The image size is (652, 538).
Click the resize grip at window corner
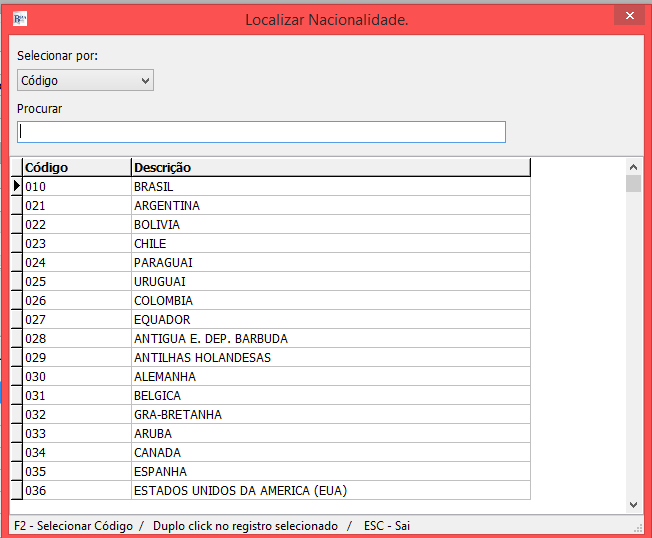[638, 527]
